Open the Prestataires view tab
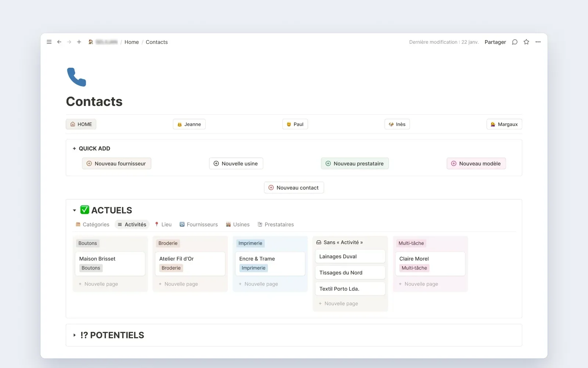The image size is (588, 368). (276, 224)
